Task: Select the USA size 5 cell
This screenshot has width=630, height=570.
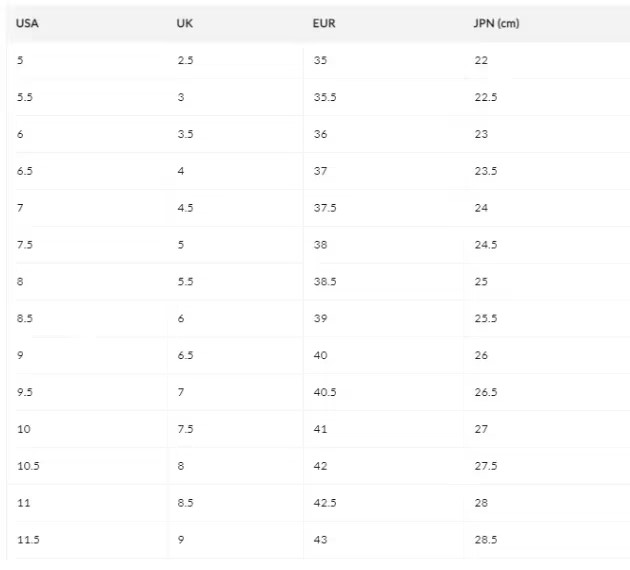Action: [x=20, y=60]
